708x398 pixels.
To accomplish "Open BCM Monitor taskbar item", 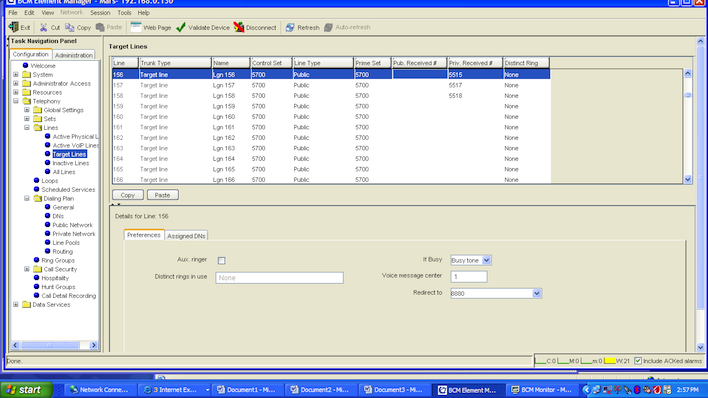I will tap(541, 390).
